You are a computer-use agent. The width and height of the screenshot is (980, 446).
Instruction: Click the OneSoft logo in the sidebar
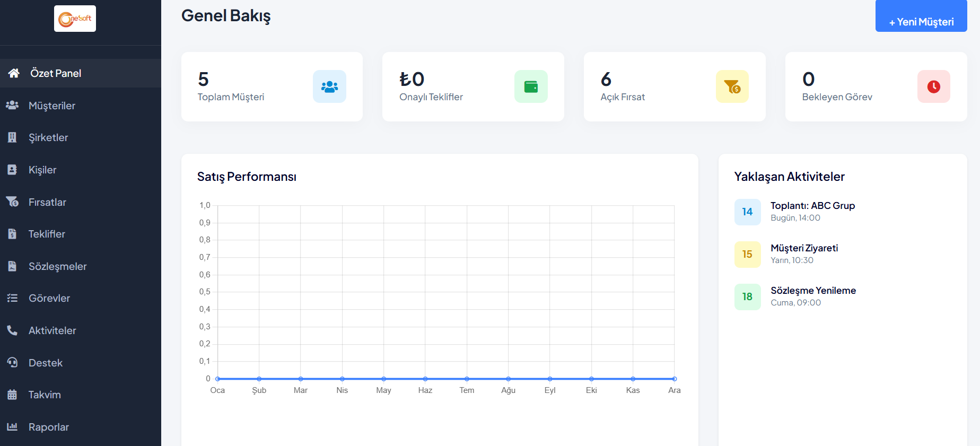75,19
